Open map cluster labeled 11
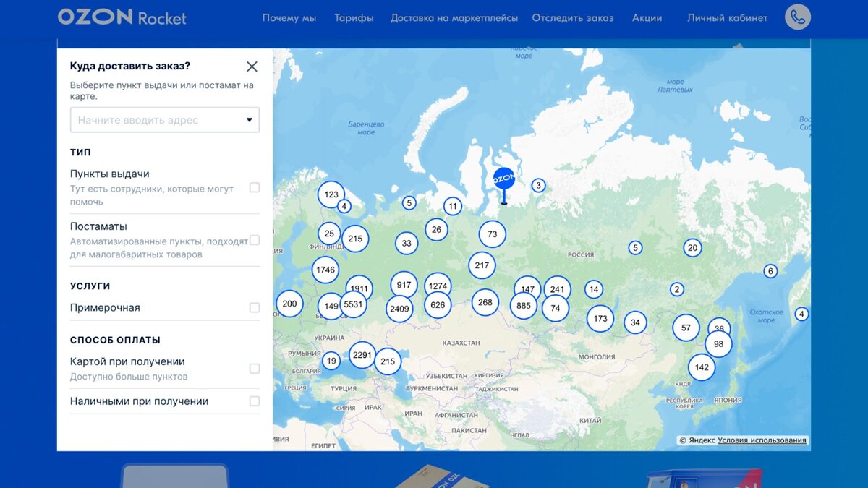The width and height of the screenshot is (868, 488). [453, 207]
